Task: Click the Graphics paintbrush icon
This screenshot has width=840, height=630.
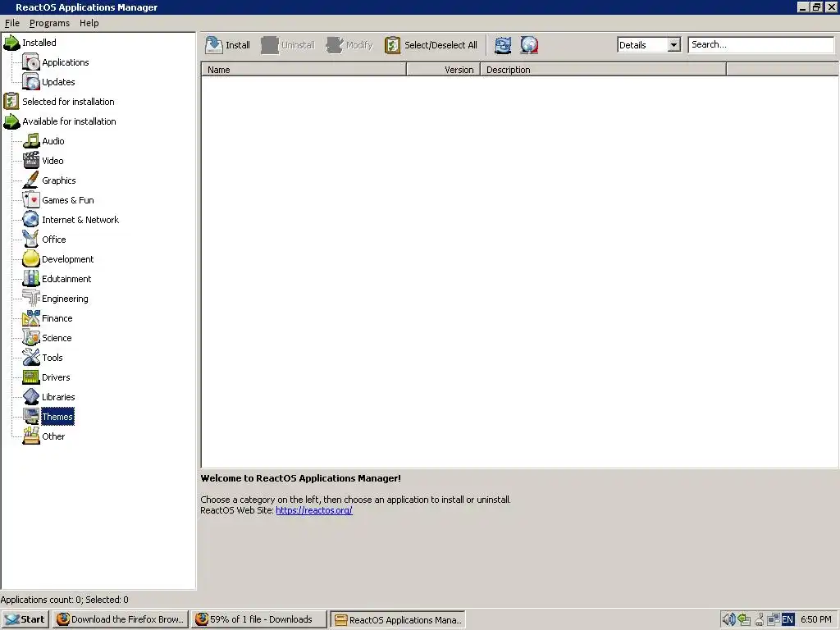Action: point(31,180)
